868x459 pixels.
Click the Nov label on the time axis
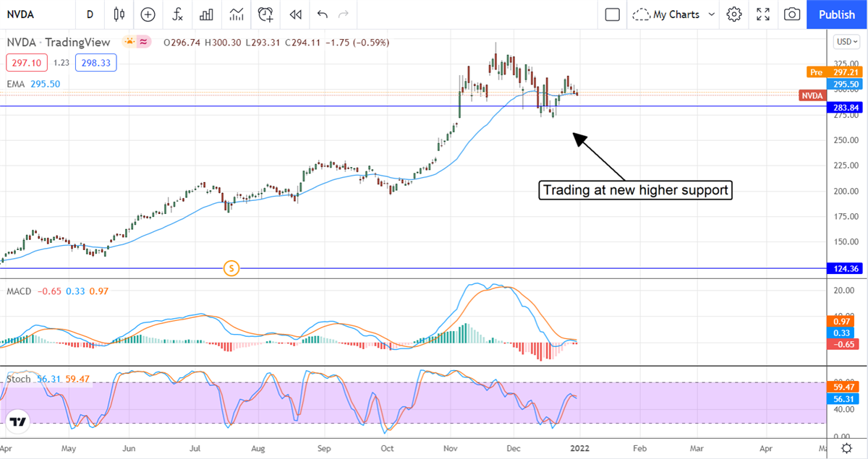[x=450, y=448]
